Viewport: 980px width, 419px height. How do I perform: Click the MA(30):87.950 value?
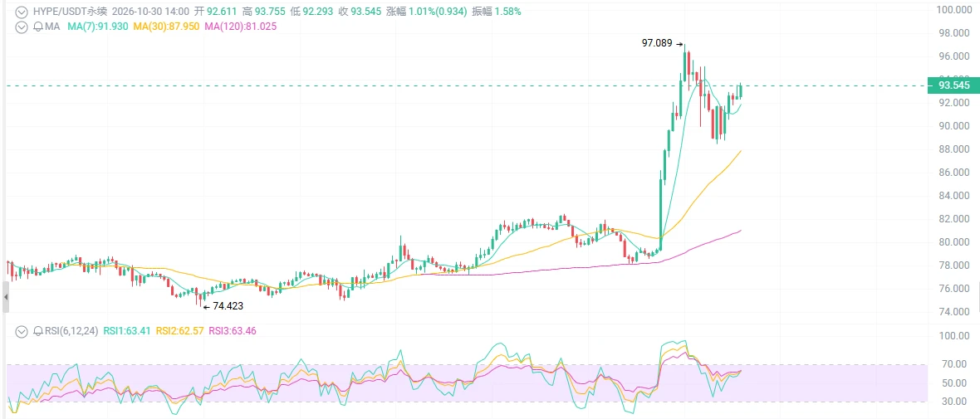pos(166,27)
